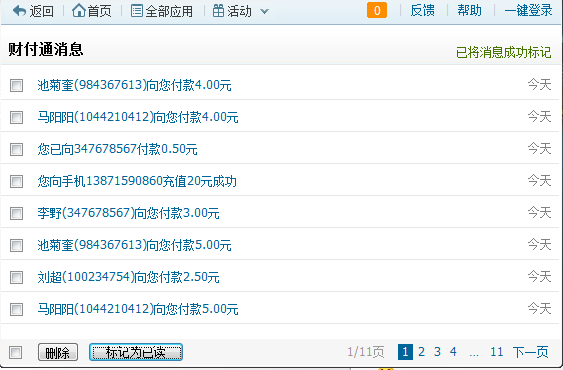The image size is (563, 370).
Task: Go to page 4
Action: point(453,352)
